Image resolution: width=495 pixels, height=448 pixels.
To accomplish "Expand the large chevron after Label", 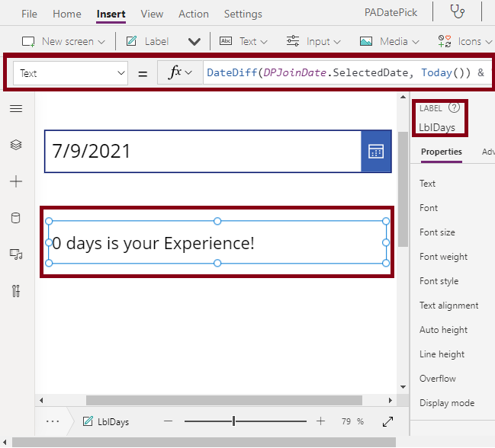I will point(194,42).
